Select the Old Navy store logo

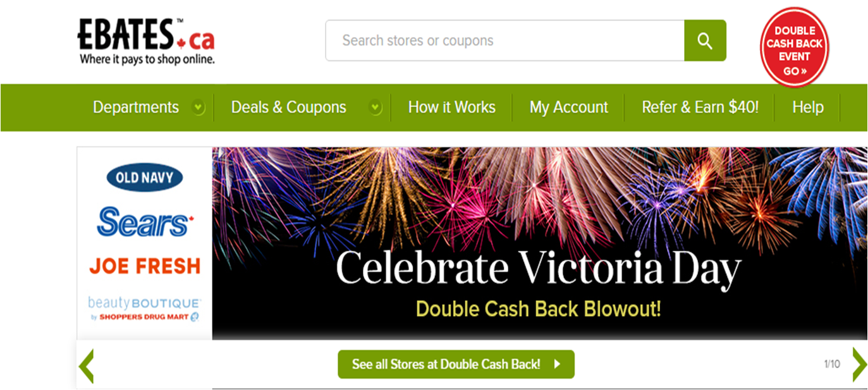144,178
